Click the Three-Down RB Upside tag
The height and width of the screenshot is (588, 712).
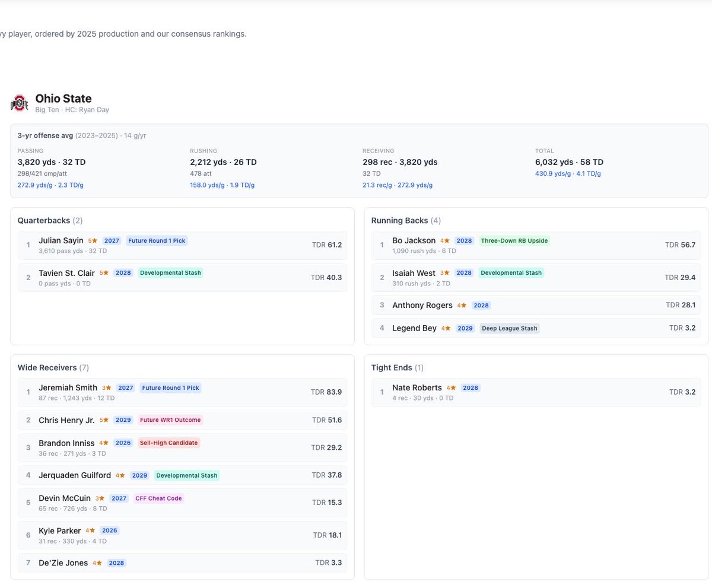click(514, 241)
